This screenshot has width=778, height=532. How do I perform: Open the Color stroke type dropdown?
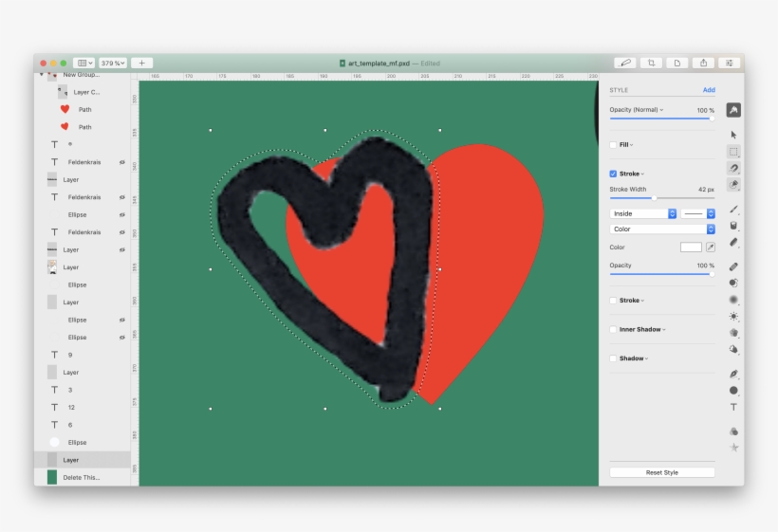[x=662, y=229]
